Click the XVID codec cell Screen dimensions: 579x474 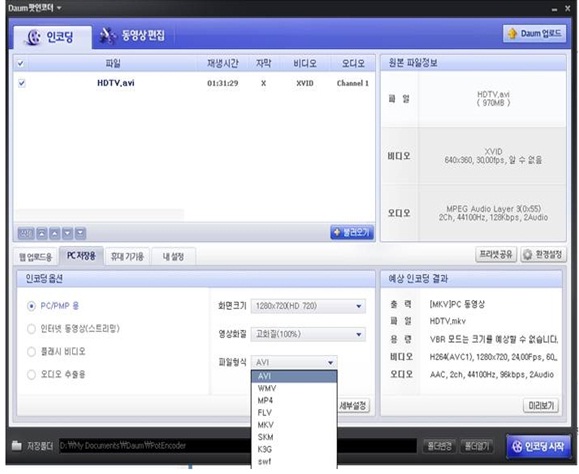pyautogui.click(x=305, y=83)
